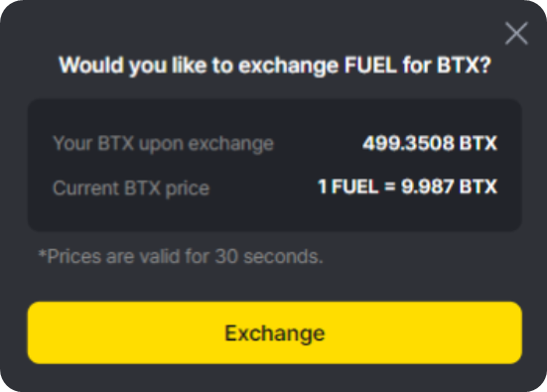Click the number 499.3508 in the details panel
Image resolution: width=547 pixels, height=392 pixels.
408,143
